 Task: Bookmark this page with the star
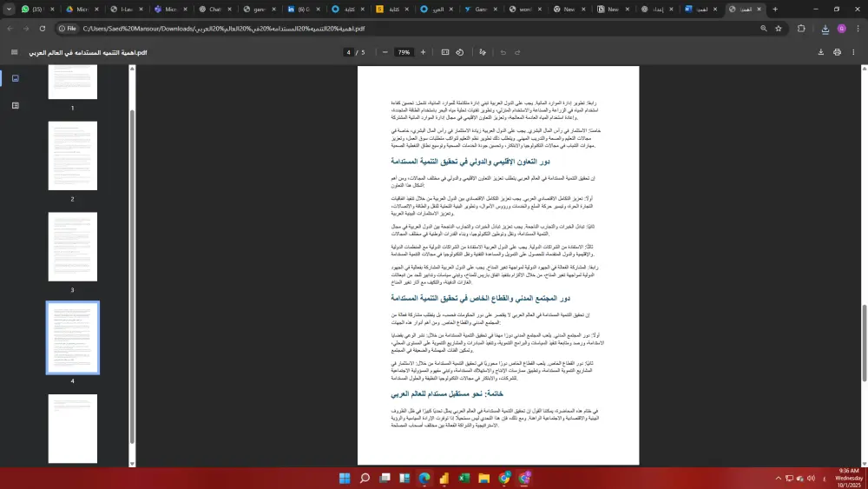coord(779,29)
